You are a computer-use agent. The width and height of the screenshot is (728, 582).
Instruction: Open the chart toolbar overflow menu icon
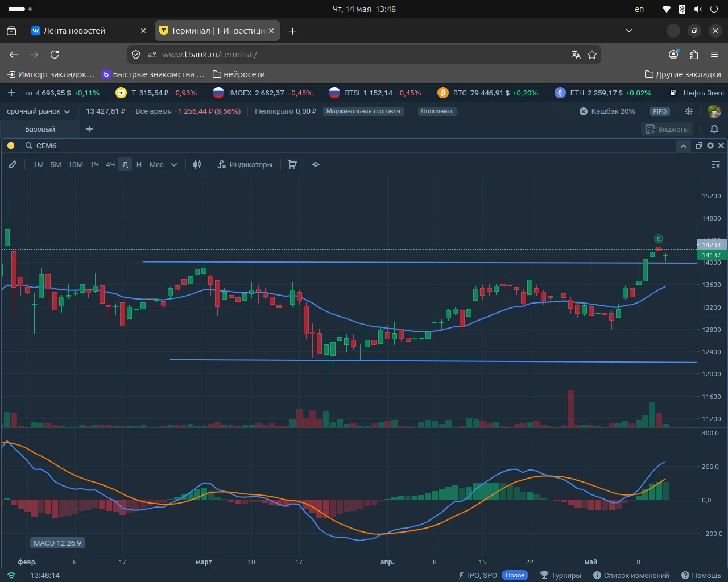[716, 165]
